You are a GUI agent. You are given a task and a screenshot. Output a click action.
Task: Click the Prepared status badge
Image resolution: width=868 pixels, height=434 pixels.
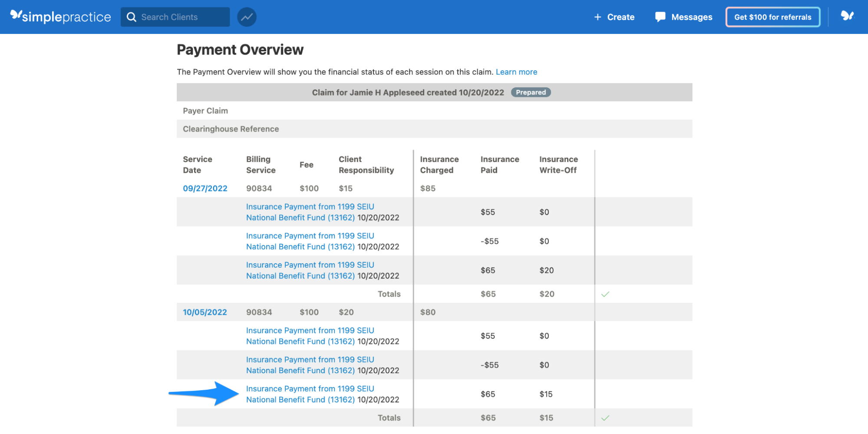(x=531, y=92)
